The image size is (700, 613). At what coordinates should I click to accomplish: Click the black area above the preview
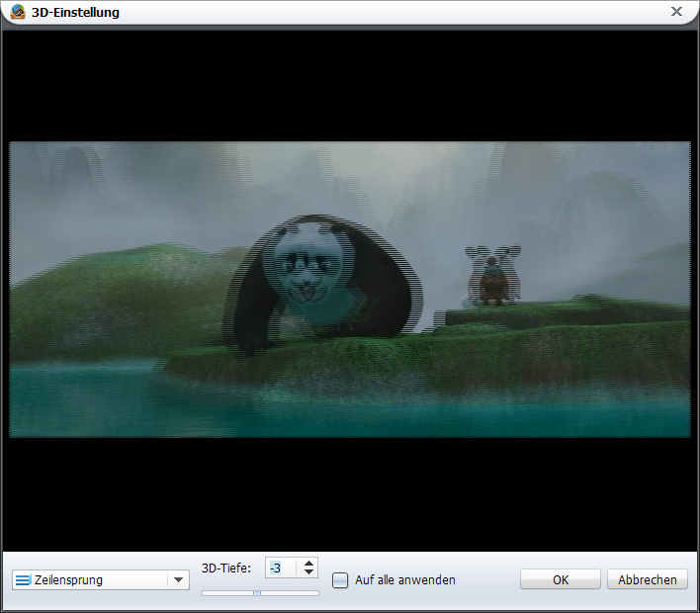point(350,84)
